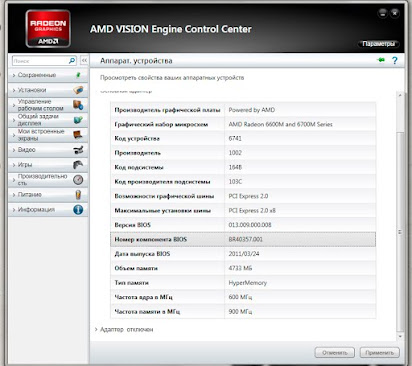Click the Видео camera icon
This screenshot has width=412, height=366.
pyautogui.click(x=78, y=150)
